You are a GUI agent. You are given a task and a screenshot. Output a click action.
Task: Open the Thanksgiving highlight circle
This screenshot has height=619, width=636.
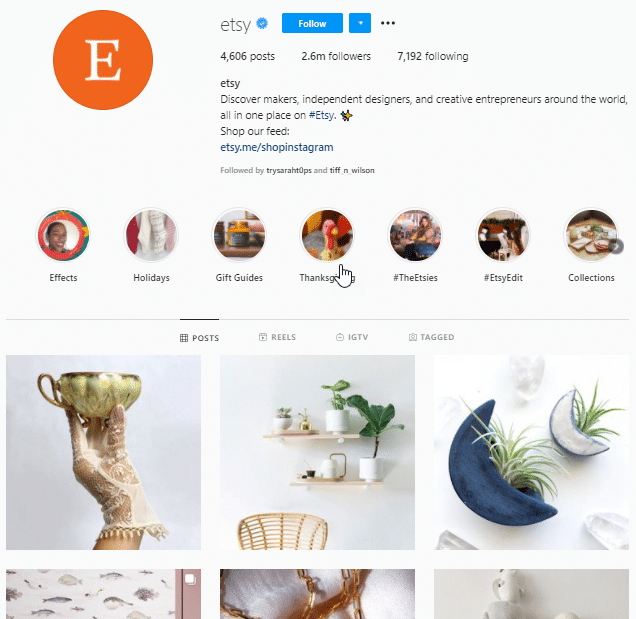[x=327, y=235]
